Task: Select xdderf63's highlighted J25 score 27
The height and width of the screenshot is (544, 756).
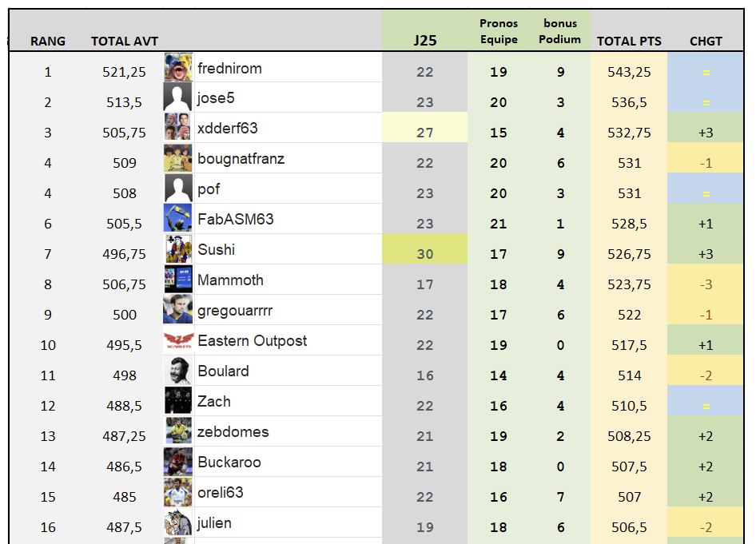Action: tap(425, 133)
